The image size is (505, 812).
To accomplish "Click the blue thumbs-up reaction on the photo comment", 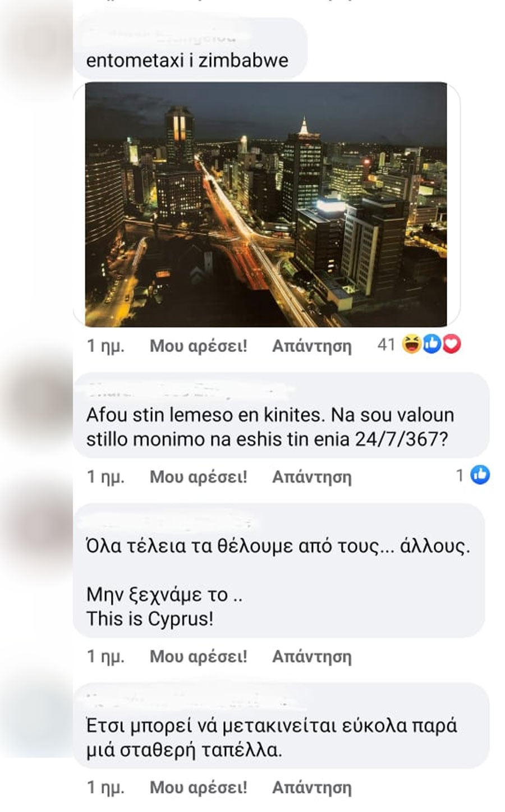I will (431, 345).
